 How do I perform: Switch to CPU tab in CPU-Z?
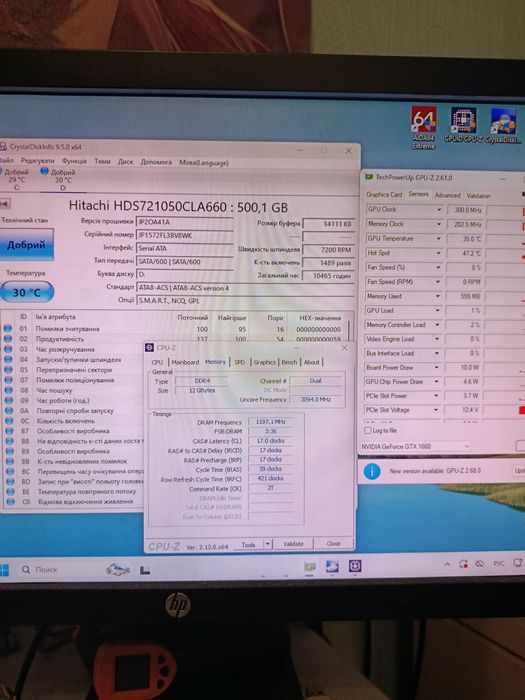157,362
